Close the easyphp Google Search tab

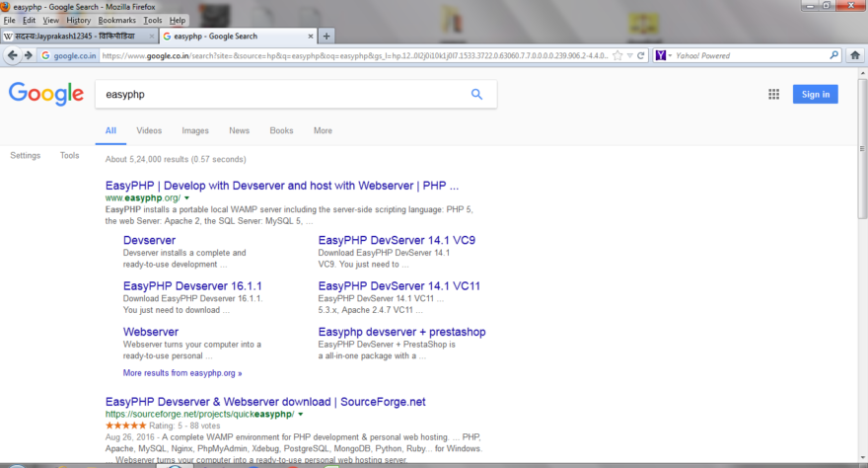311,36
